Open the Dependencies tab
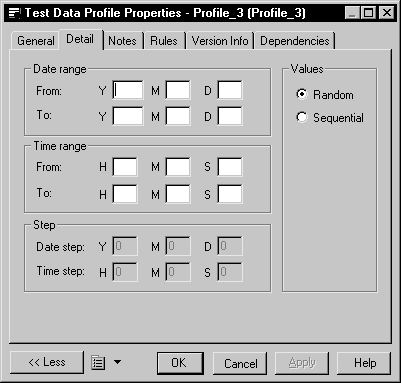The height and width of the screenshot is (383, 401). tap(295, 41)
